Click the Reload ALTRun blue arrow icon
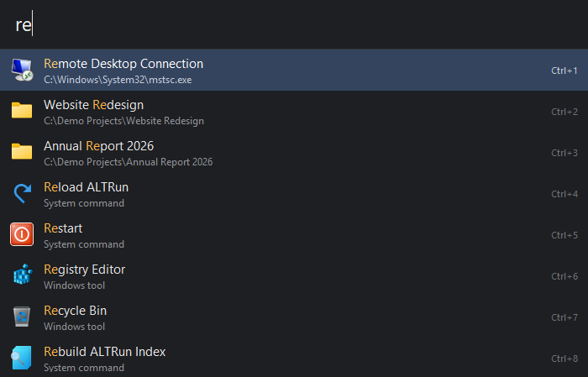Viewport: 588px width, 377px height. click(x=22, y=193)
